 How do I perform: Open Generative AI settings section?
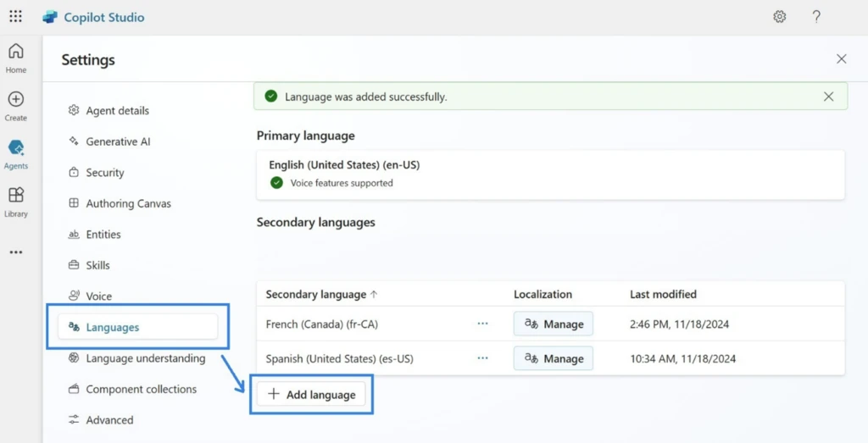pyautogui.click(x=118, y=141)
